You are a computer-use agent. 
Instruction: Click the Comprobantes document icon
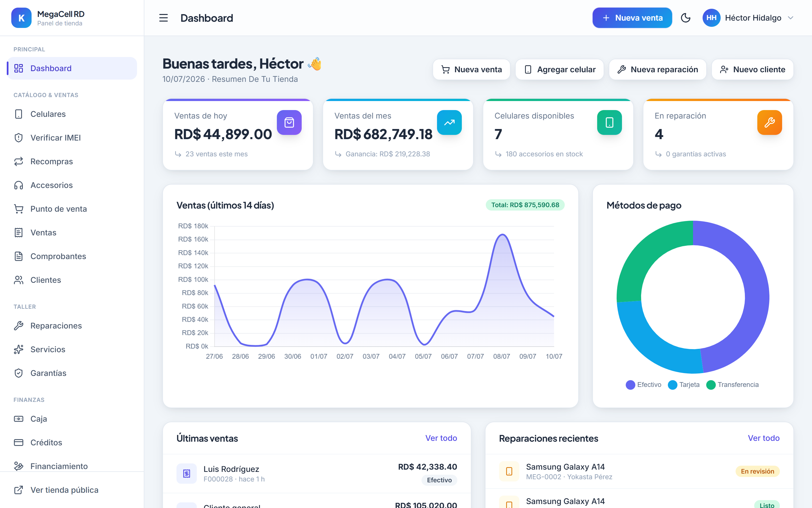click(x=19, y=256)
